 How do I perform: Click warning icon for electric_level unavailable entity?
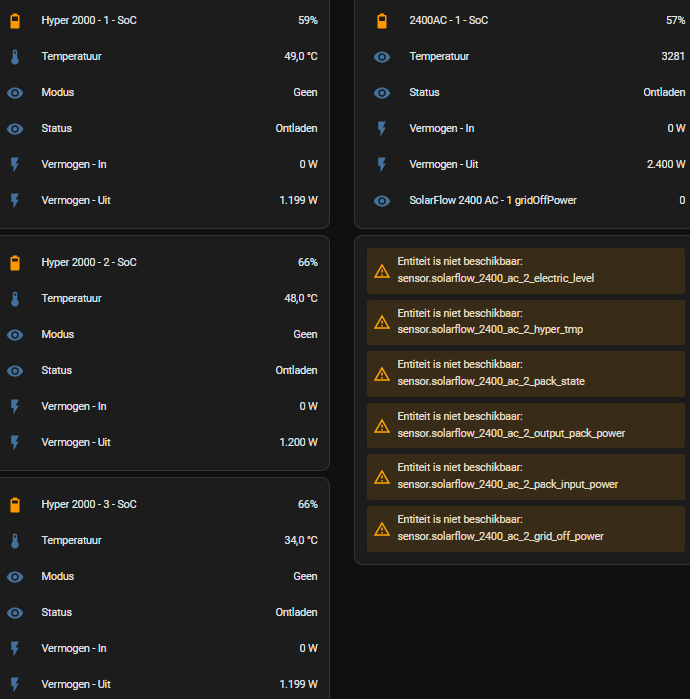[x=382, y=271]
